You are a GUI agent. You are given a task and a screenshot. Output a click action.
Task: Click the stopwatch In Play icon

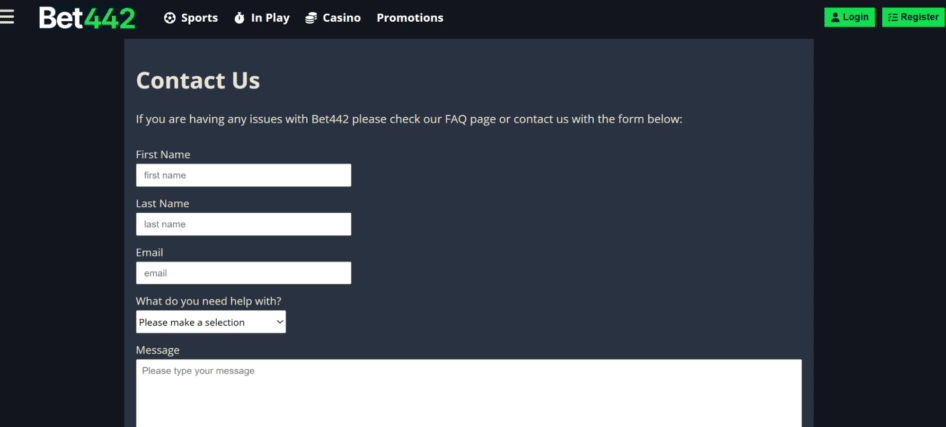pyautogui.click(x=239, y=18)
